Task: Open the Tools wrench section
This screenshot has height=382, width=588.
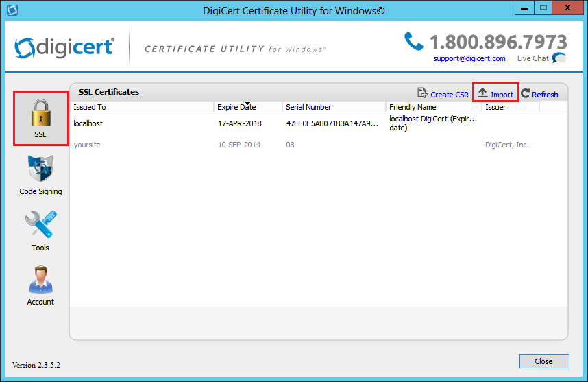Action: (x=40, y=225)
